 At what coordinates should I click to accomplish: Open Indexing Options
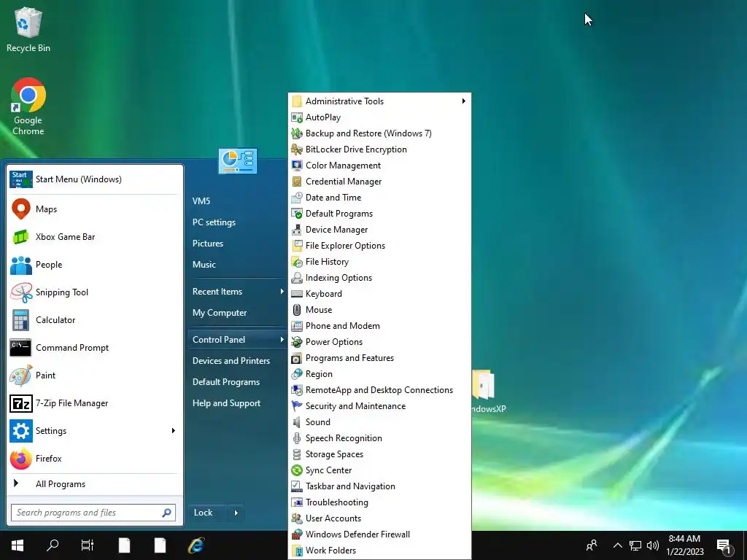(379, 278)
